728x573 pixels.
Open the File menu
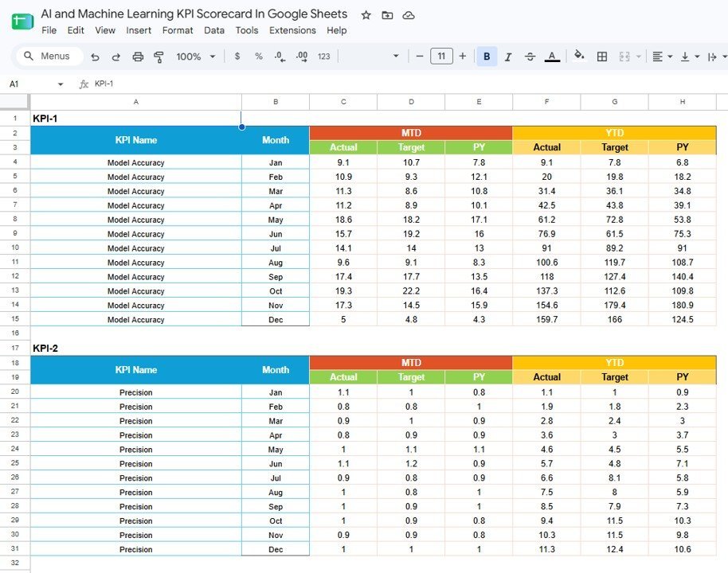[x=49, y=30]
